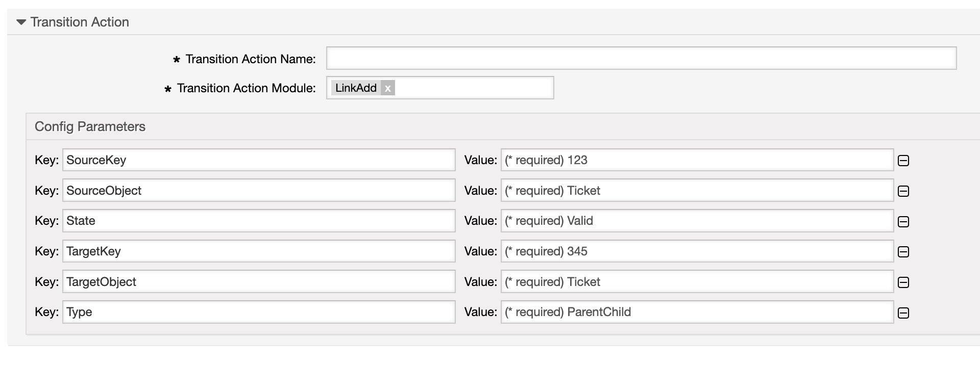Edit the SourceKey key field
Viewport: 980px width, 366px height.
(258, 160)
